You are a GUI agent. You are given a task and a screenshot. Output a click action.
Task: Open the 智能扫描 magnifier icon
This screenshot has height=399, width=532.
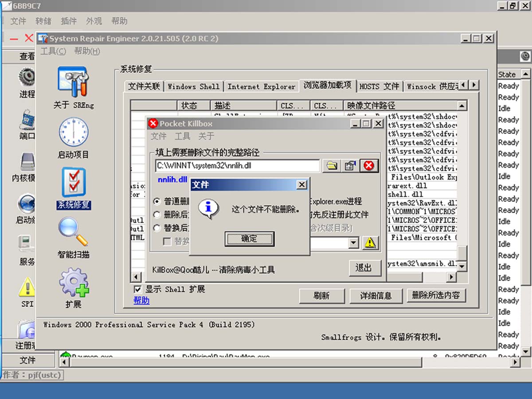[74, 232]
